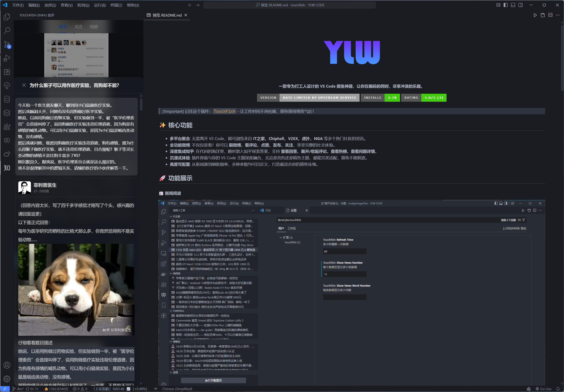Switch to the 热榜 tab in Zhihu
The image size is (564, 392).
94,27
